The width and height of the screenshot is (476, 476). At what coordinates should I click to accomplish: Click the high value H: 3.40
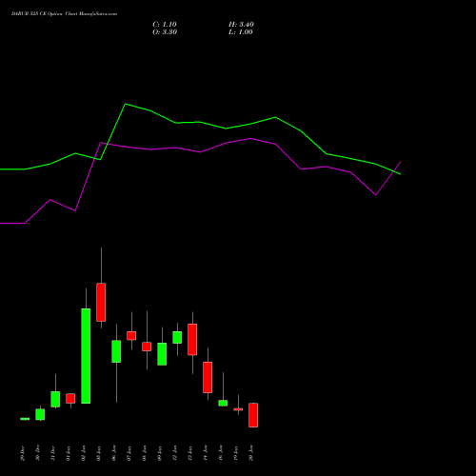coord(241,25)
